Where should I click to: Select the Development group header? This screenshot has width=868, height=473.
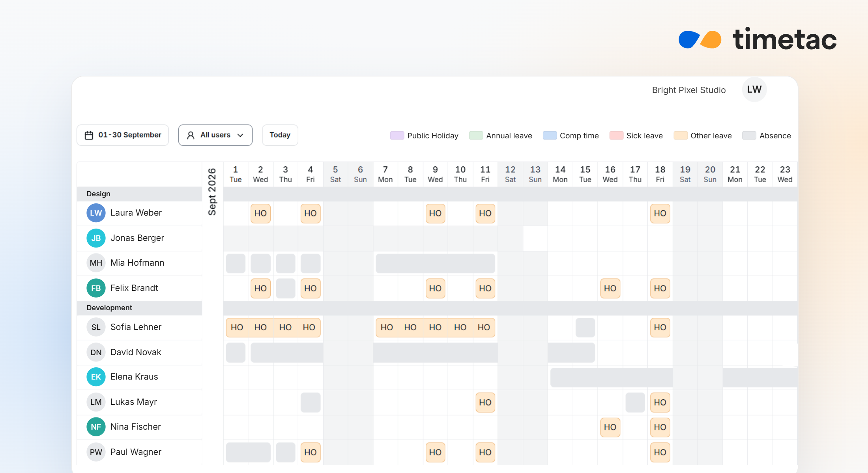139,308
